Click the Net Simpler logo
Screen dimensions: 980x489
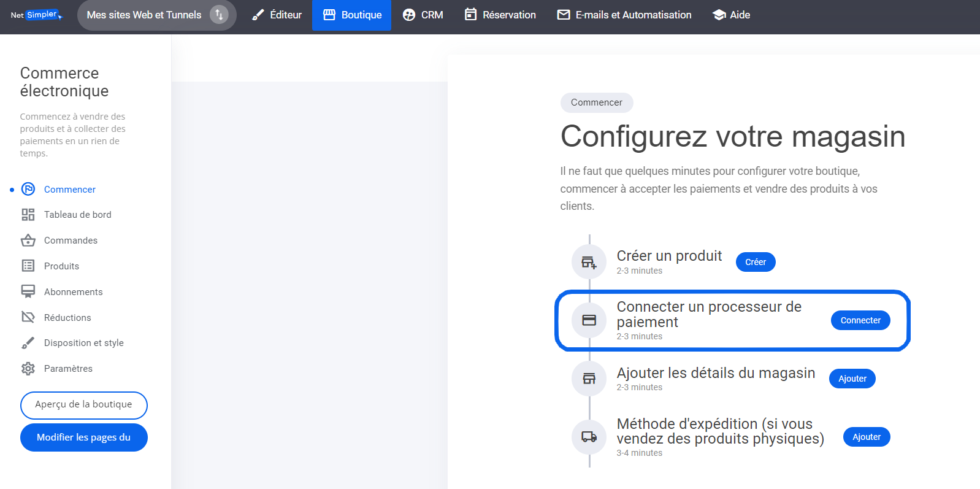click(x=36, y=15)
